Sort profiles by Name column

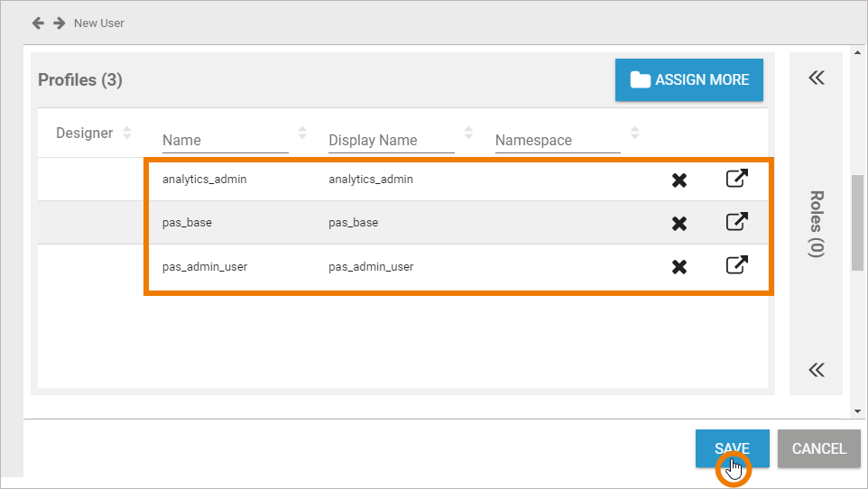[x=302, y=134]
